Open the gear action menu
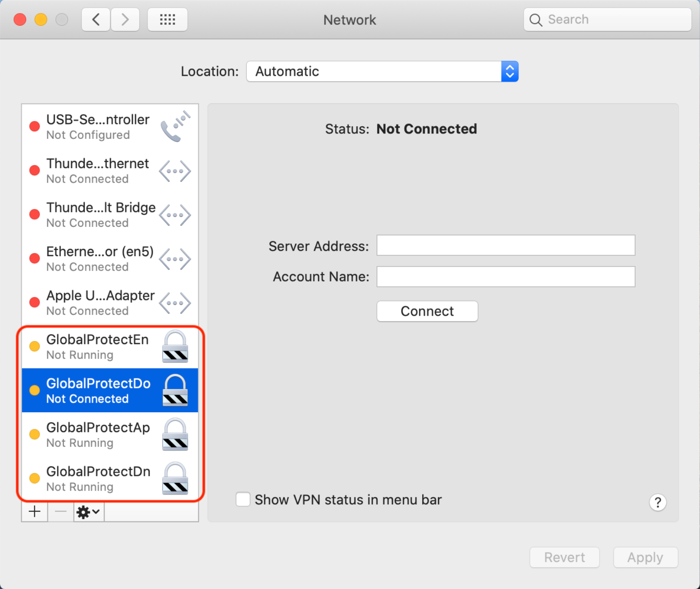Screen dimensions: 700x589 tap(88, 512)
